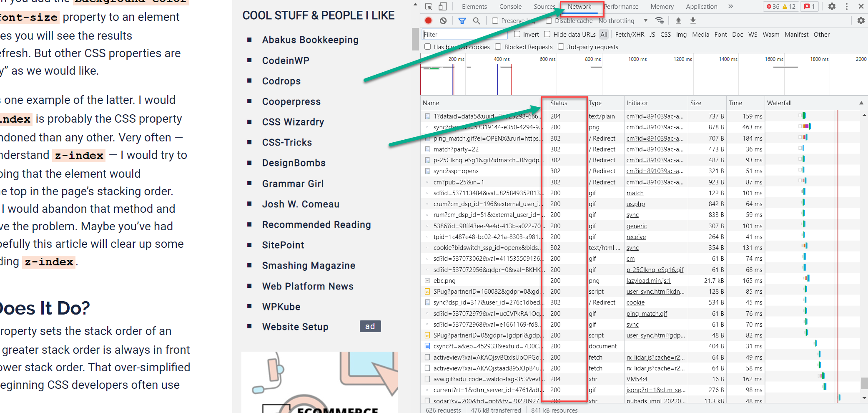Check Has blocked cookies checkbox
Screen dimensions: 868x413
(428, 47)
